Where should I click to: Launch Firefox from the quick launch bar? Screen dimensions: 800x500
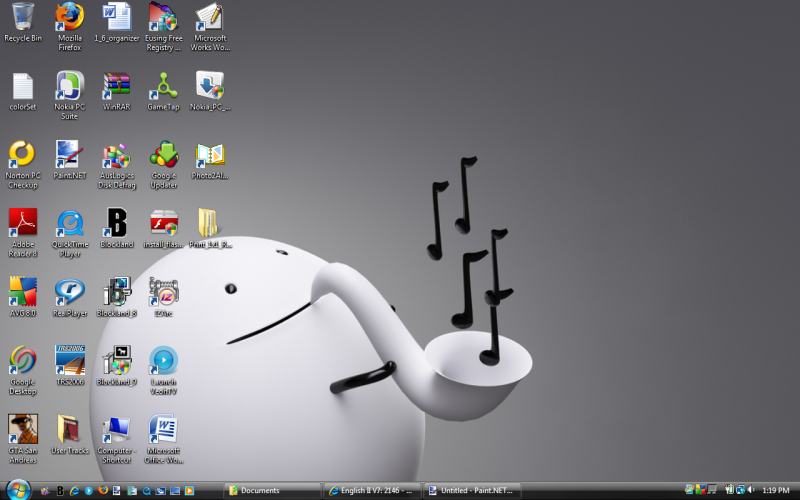(103, 490)
